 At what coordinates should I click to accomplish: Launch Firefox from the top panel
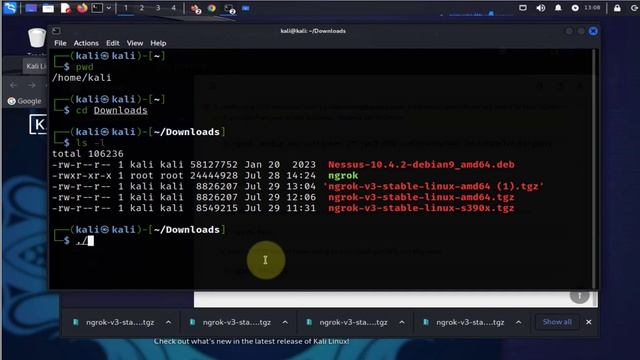[82, 8]
